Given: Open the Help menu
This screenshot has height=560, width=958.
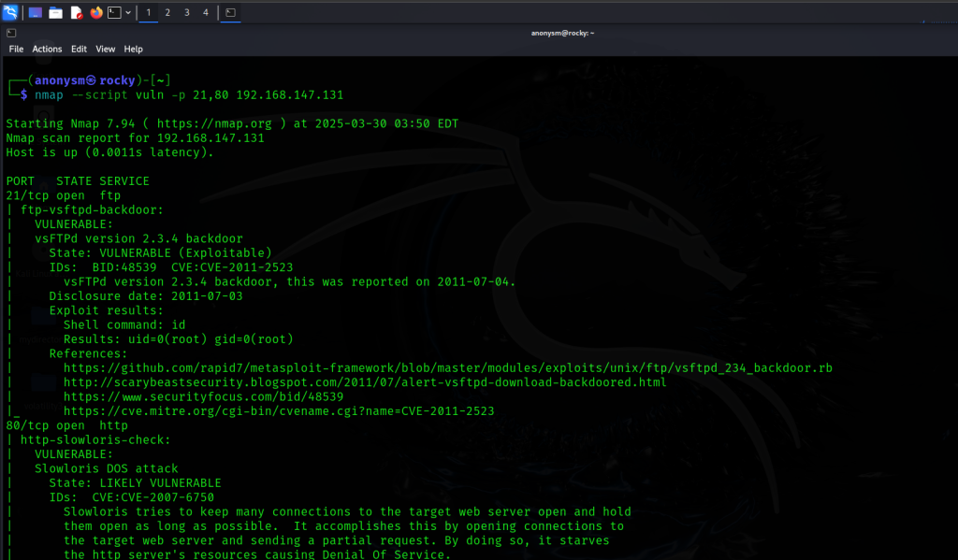Looking at the screenshot, I should click(133, 49).
